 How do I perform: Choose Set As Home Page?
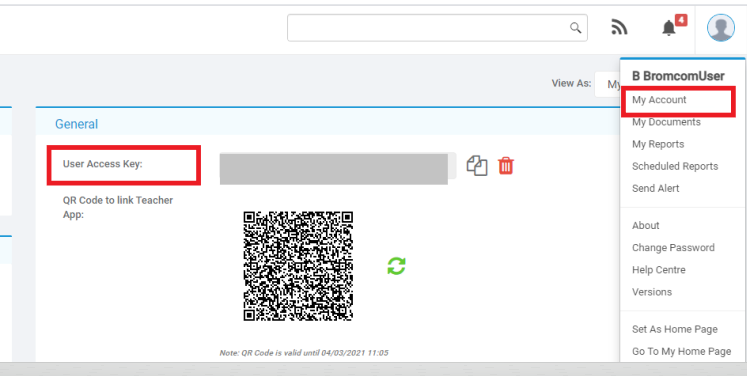(675, 329)
